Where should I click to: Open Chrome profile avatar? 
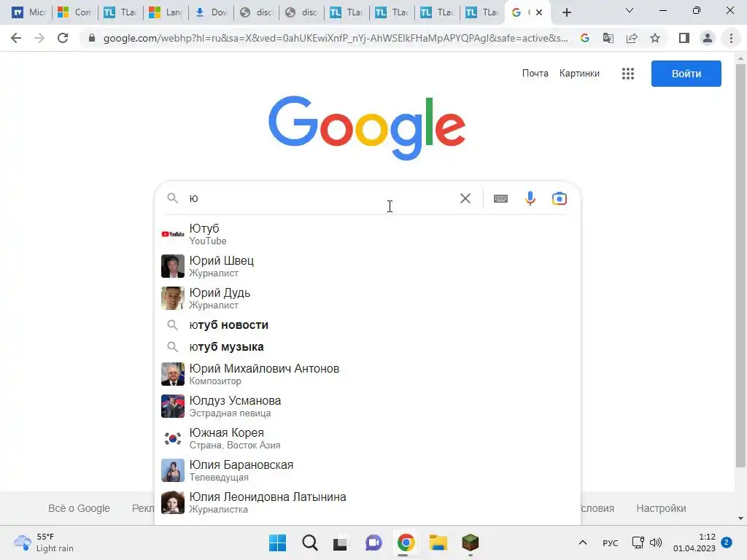coord(708,38)
